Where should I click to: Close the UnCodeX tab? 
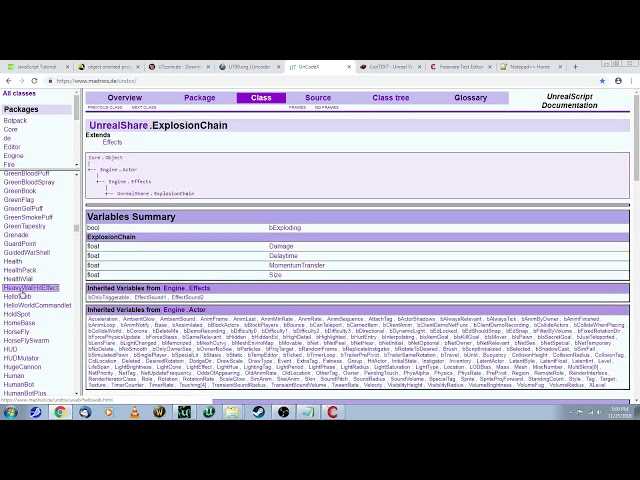tap(349, 67)
